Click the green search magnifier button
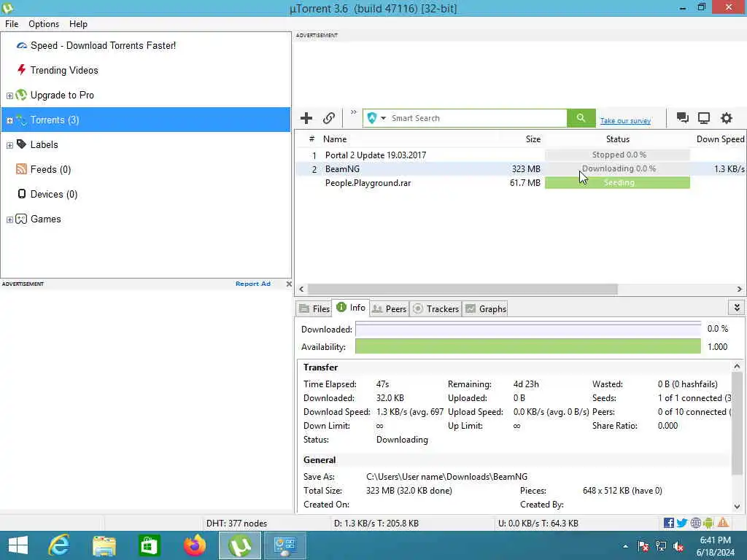The image size is (747, 560). click(581, 118)
